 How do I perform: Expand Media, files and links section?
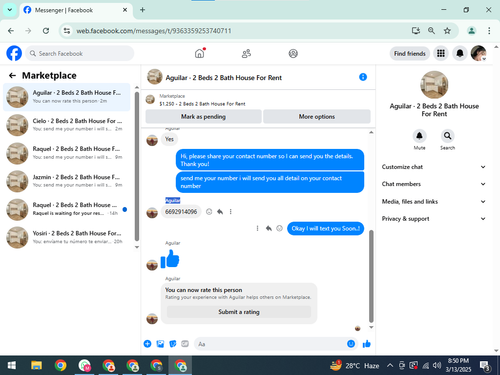coord(434,201)
